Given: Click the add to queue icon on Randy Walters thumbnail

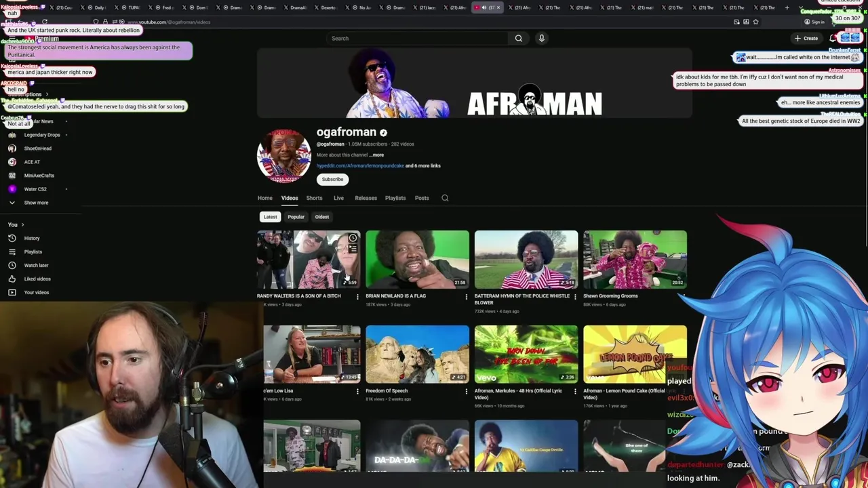Looking at the screenshot, I should 353,249.
